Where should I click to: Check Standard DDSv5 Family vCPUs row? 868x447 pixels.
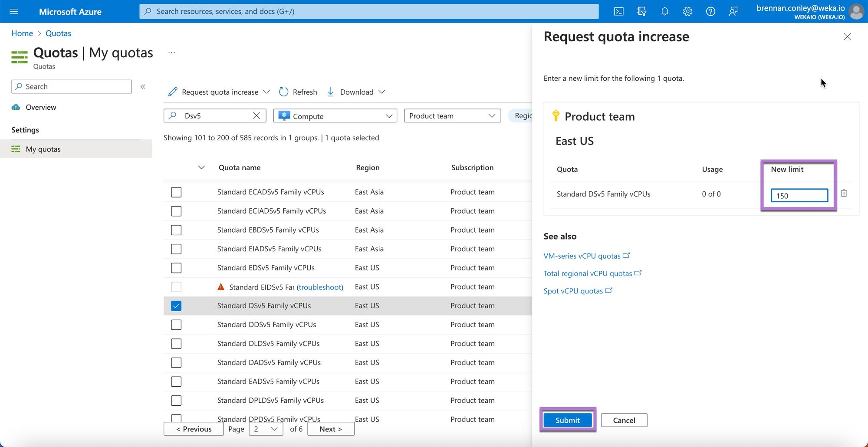pyautogui.click(x=176, y=325)
